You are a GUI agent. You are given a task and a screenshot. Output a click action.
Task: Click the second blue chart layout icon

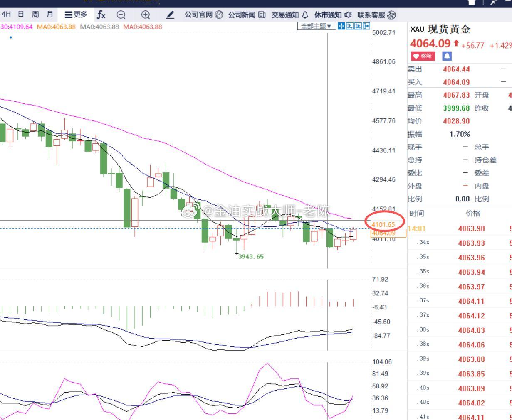pyautogui.click(x=350, y=26)
